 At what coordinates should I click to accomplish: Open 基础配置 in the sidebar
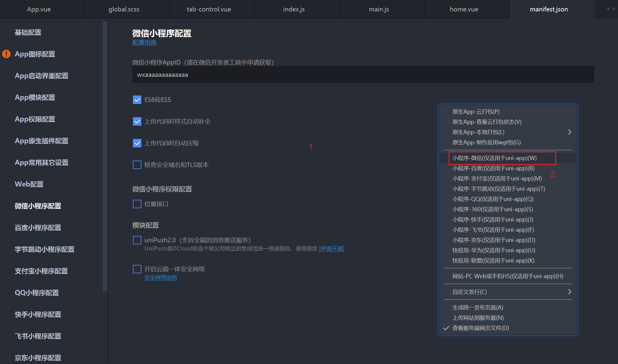point(28,32)
